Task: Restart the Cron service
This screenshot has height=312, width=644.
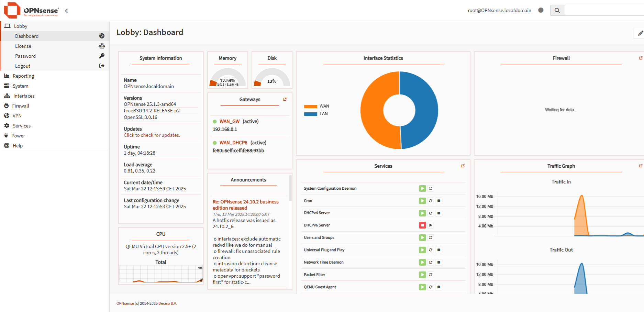Action: pyautogui.click(x=431, y=201)
